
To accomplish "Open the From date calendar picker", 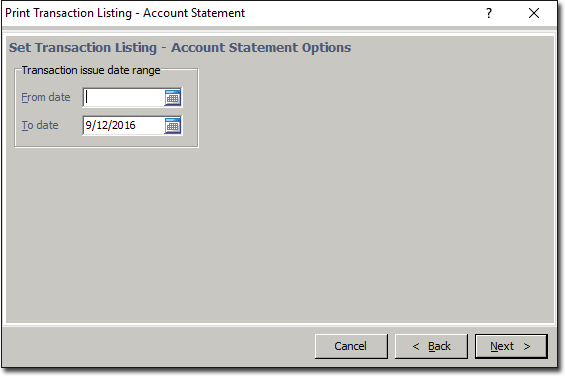I will tap(173, 97).
